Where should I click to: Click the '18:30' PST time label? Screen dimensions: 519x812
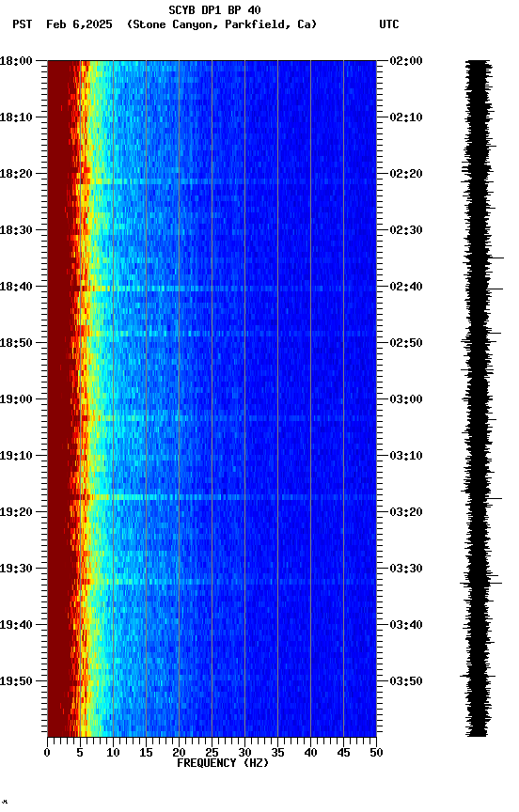tap(16, 230)
